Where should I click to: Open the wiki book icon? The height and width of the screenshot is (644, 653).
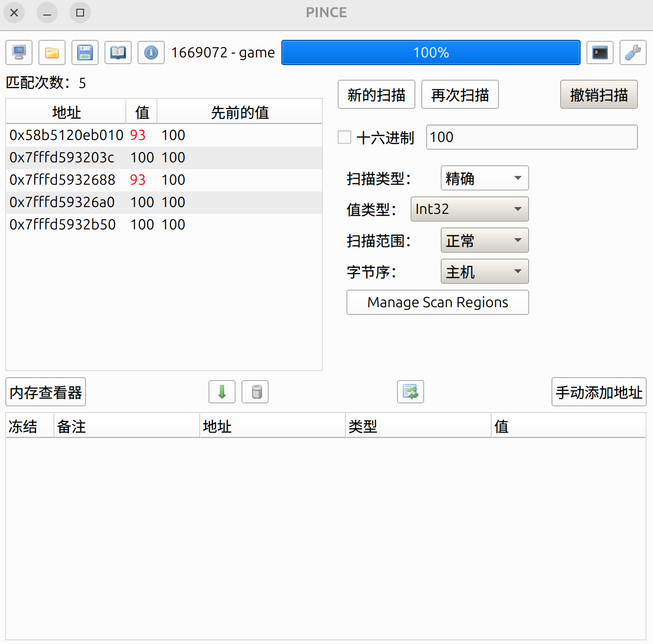point(118,52)
